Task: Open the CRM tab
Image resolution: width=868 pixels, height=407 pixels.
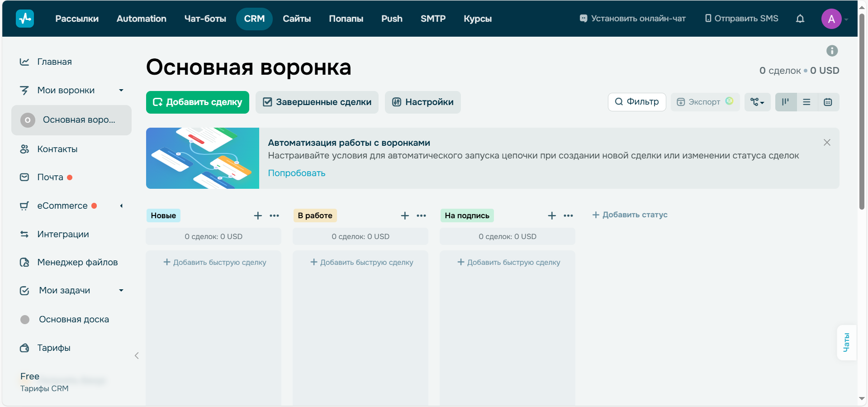Action: (254, 19)
